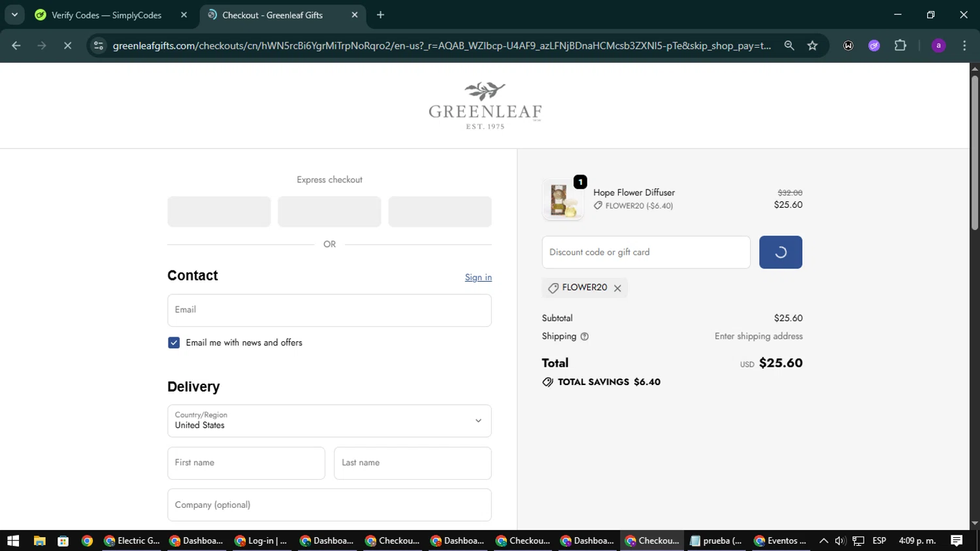Image resolution: width=980 pixels, height=551 pixels.
Task: Click the Greenleaf logo at the top
Action: (485, 106)
